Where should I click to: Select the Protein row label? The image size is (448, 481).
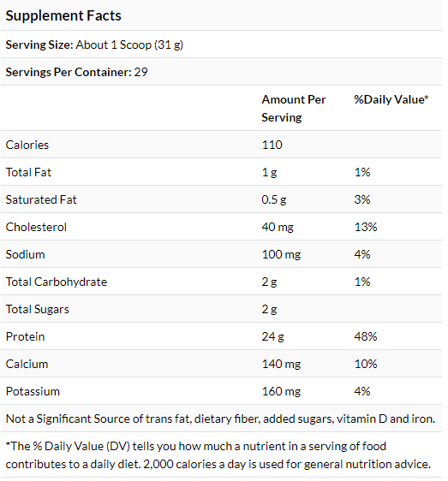tap(25, 336)
